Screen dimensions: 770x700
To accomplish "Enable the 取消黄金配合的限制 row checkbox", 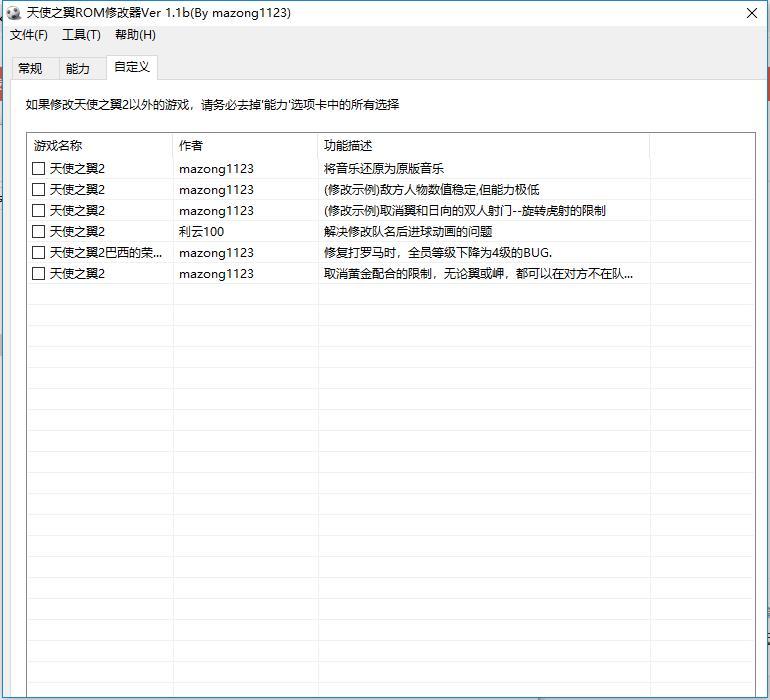I will tap(38, 274).
